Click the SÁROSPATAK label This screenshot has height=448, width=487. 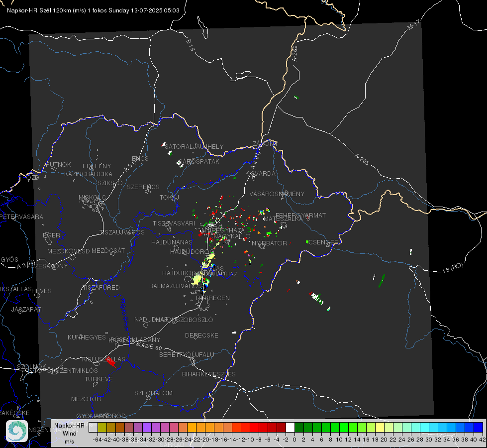point(198,161)
